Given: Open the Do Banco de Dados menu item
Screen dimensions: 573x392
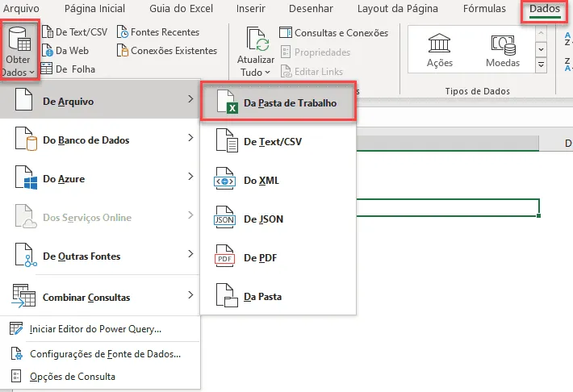Looking at the screenshot, I should 99,140.
